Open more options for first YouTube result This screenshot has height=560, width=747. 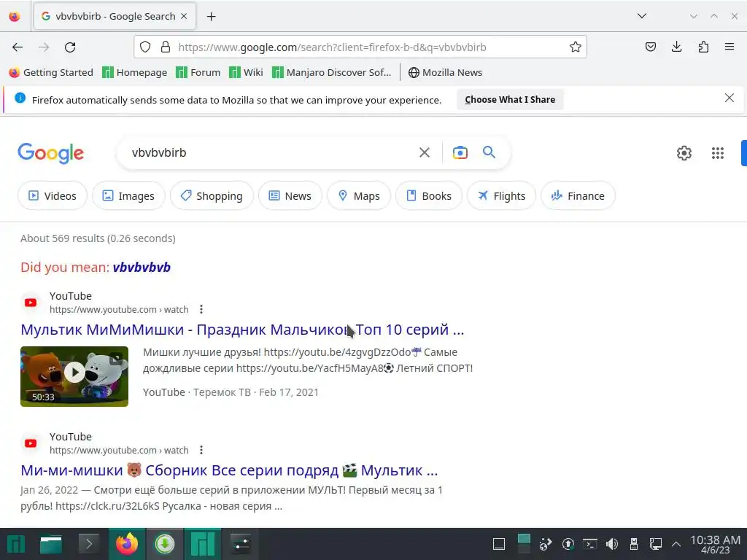[201, 309]
